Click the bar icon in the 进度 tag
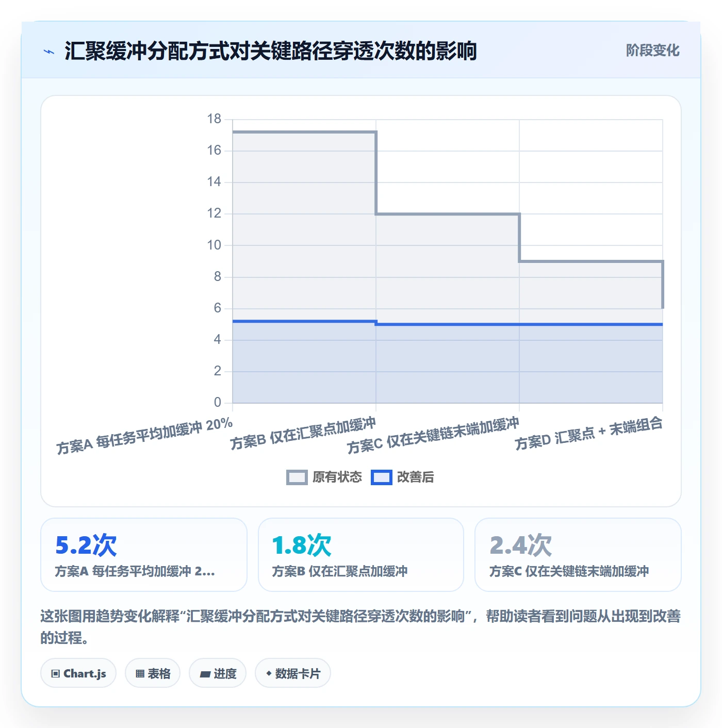Image resolution: width=722 pixels, height=728 pixels. [205, 674]
